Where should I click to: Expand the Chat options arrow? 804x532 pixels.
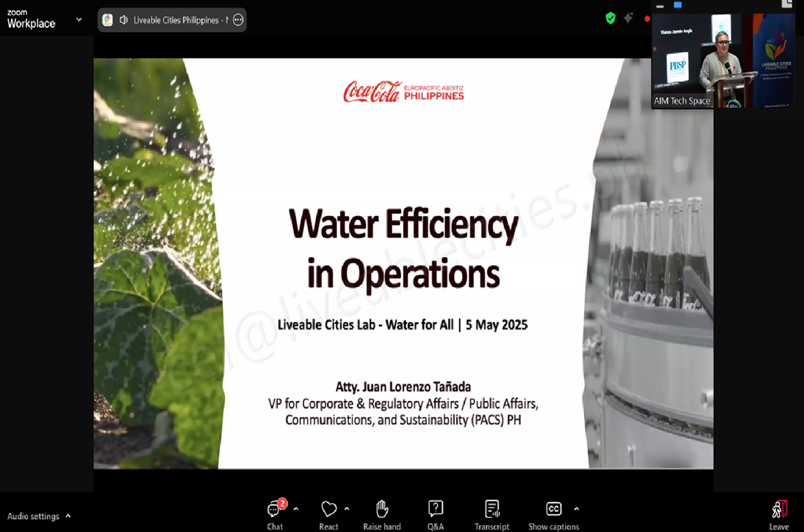tap(296, 509)
